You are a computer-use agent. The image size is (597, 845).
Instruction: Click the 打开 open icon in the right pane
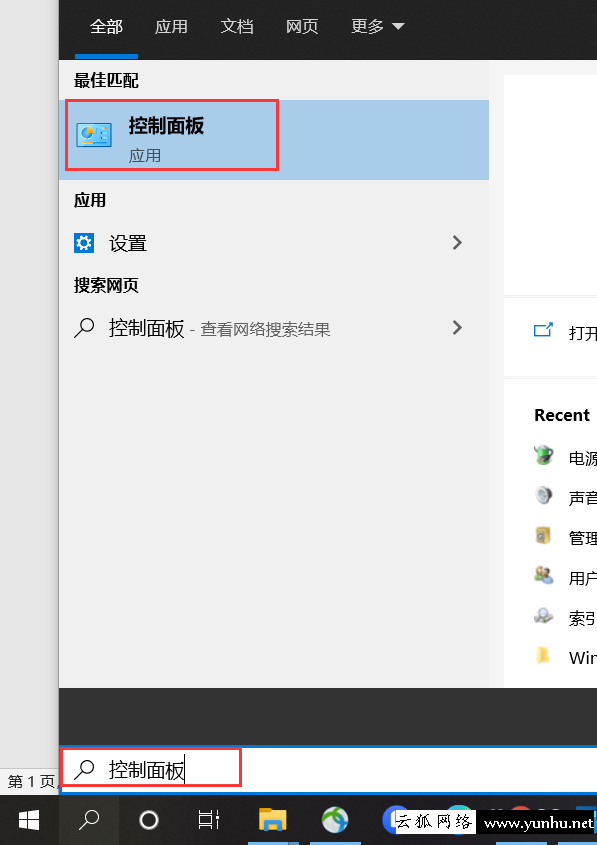[x=543, y=330]
